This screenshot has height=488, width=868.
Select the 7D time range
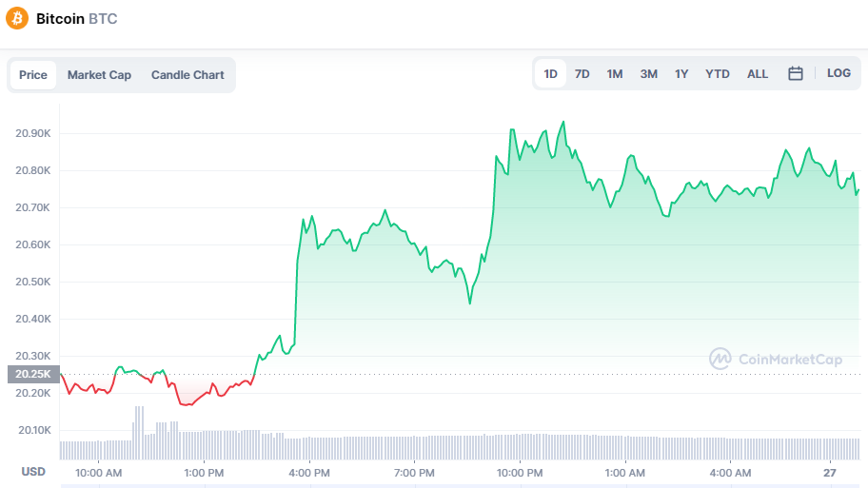pos(582,74)
